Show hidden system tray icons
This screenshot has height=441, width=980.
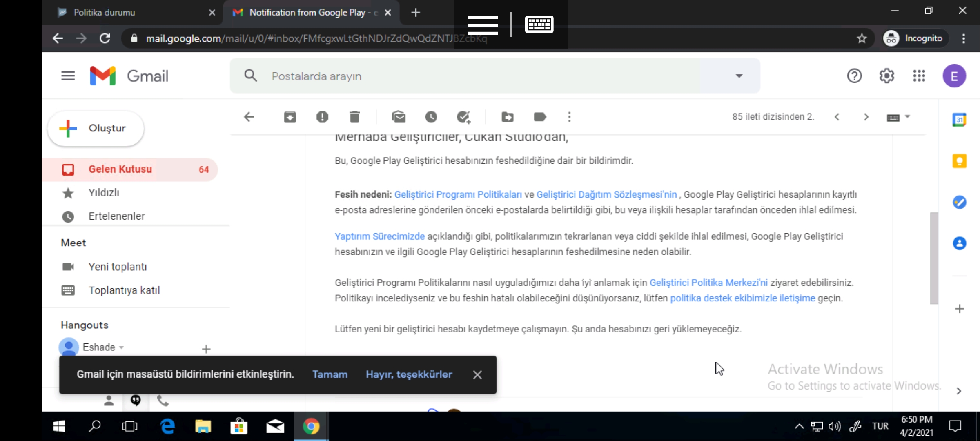coord(799,426)
